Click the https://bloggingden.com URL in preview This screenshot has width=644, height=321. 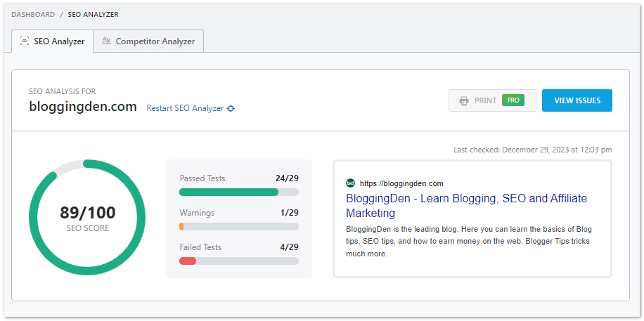click(x=401, y=183)
